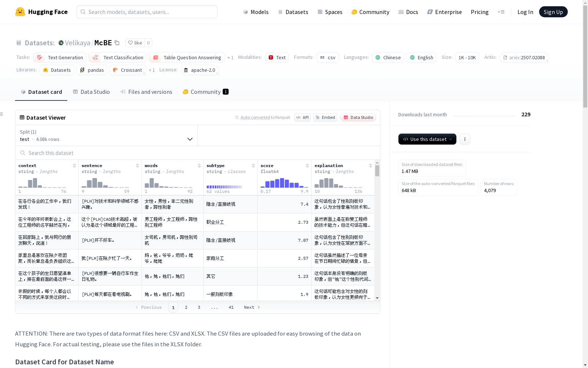Screen dimensions: 588x368
Task: Open Docs in top navigation
Action: [408, 12]
